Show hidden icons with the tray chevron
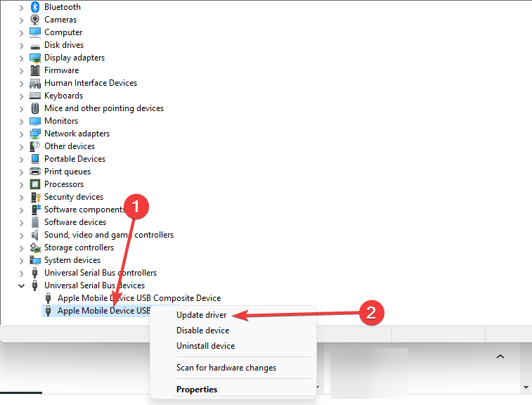The width and height of the screenshot is (532, 405). 500,356
